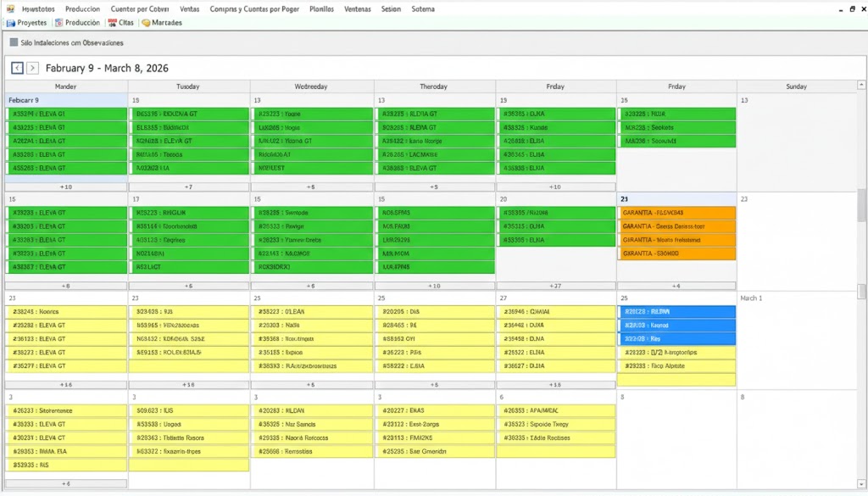Click the application icon in the menu bar
This screenshot has width=868, height=496.
click(x=10, y=8)
